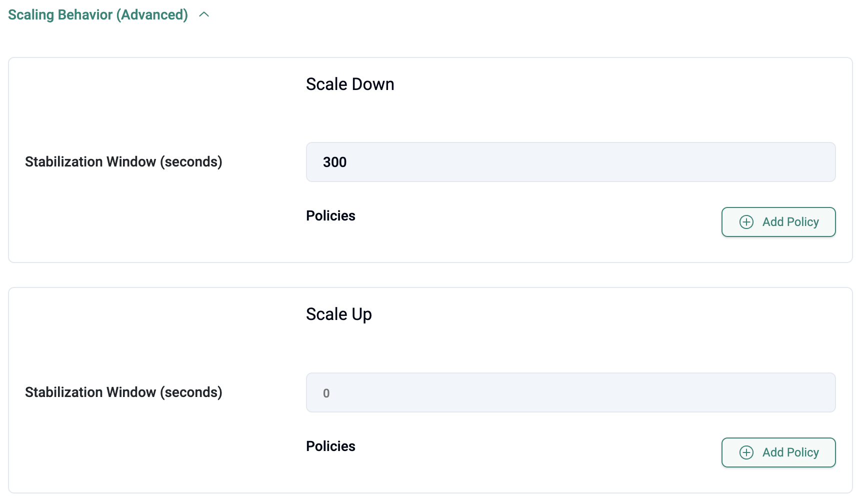Click the Policies label under Scale Down
Screen dimensions: 861x504
[x=330, y=216]
